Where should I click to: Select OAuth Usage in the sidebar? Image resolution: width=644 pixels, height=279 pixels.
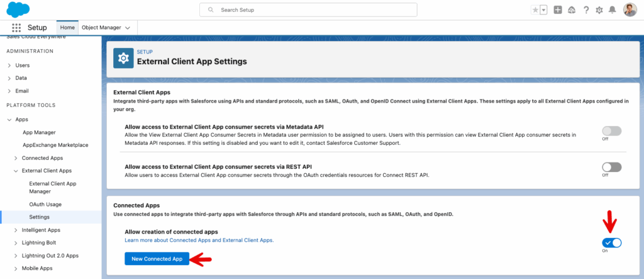click(x=45, y=204)
